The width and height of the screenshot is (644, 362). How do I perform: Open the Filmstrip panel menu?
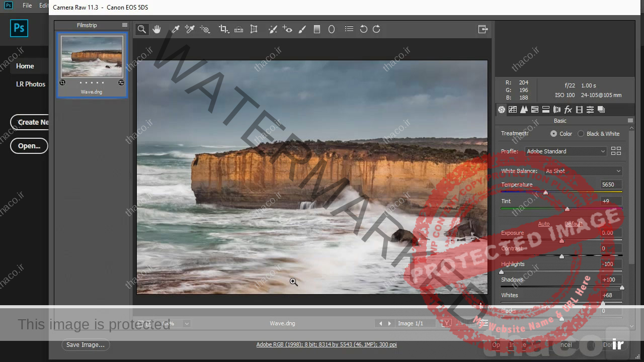(x=125, y=25)
